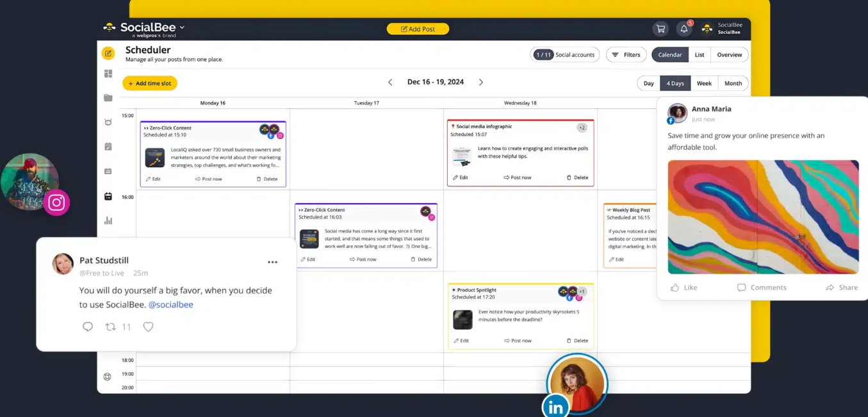
Task: Switch to List view
Action: (x=700, y=54)
